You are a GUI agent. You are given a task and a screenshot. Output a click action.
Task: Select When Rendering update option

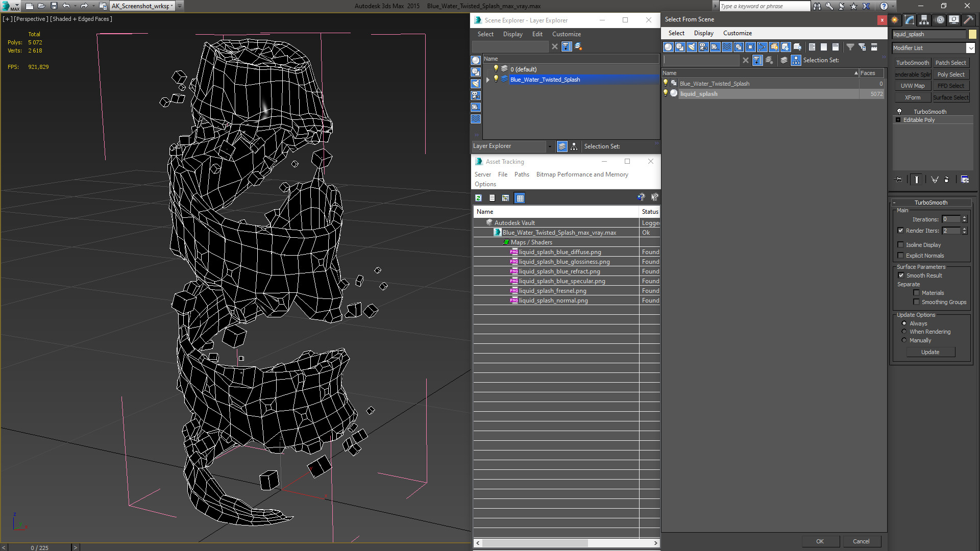904,332
